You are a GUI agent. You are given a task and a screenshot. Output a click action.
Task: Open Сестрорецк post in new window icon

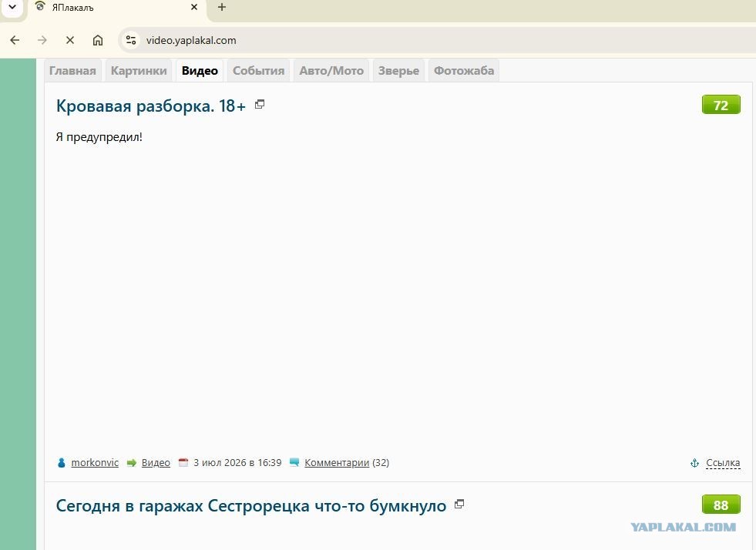coord(459,505)
